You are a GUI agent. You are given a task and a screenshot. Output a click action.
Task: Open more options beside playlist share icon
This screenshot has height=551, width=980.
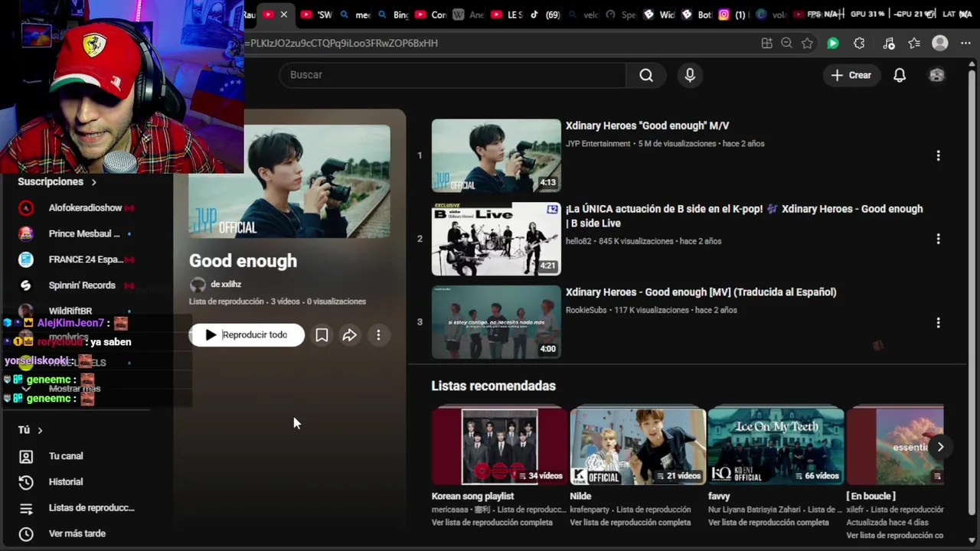tap(378, 335)
